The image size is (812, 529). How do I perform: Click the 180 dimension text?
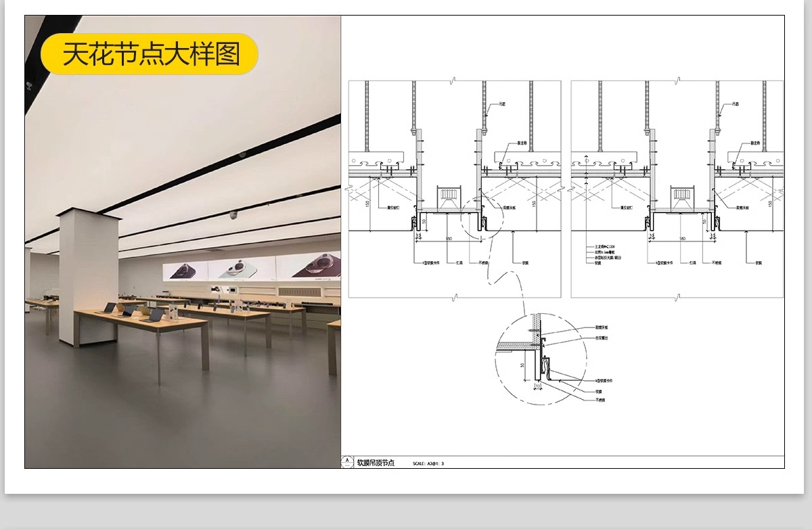coord(447,239)
